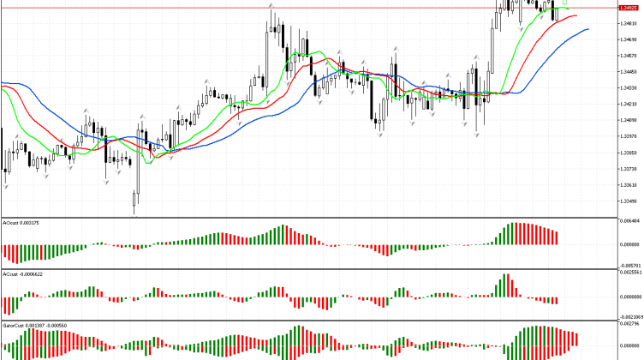Screen dimensions: 644x360
Task: Click the 1.34810 price axis label
Action: coord(628,24)
